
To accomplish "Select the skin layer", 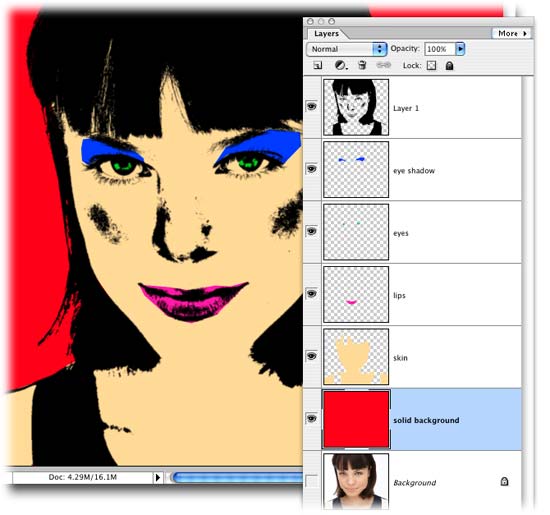I will click(x=422, y=357).
